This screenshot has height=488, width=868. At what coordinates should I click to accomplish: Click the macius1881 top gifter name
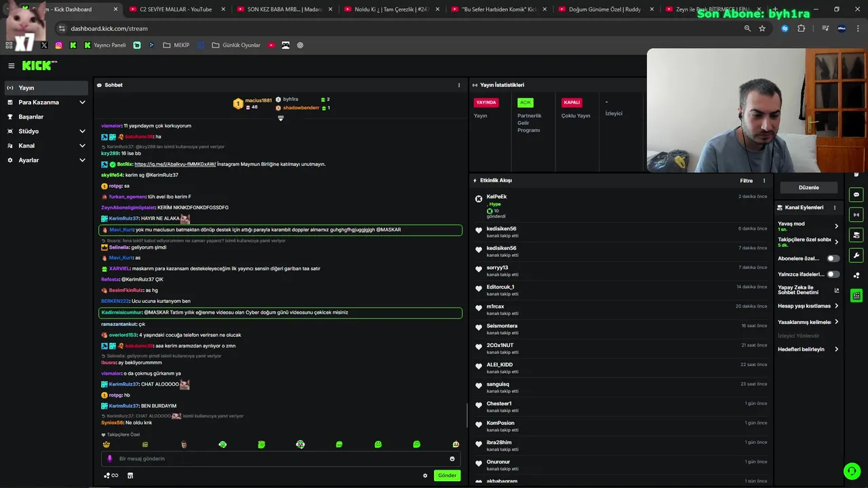tap(258, 100)
